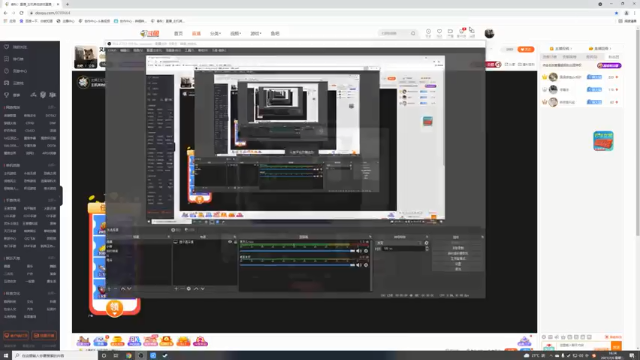640x360 pixels.
Task: Click the Windows taskbar search box
Action: tap(56, 356)
